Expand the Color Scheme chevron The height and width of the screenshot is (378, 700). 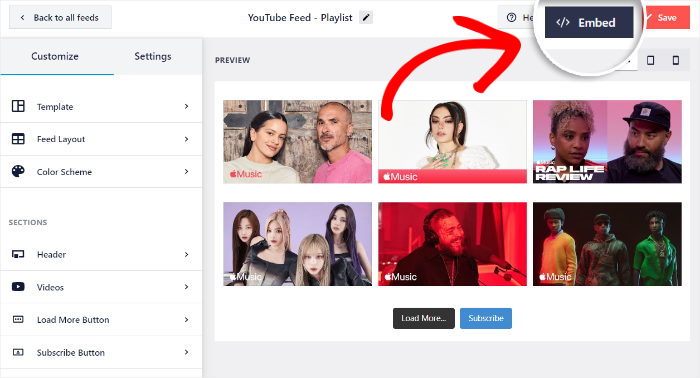(x=187, y=171)
